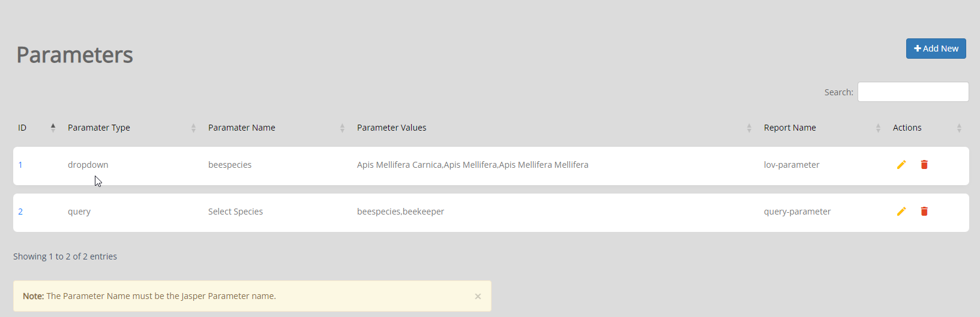
Task: Focus the Search input field
Action: click(x=913, y=92)
